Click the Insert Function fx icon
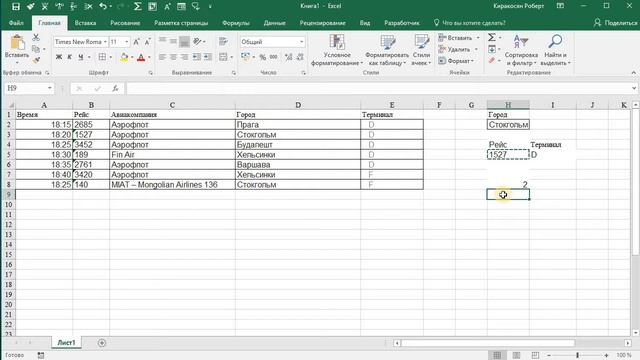Viewport: 640px width, 360px height. coord(116,88)
